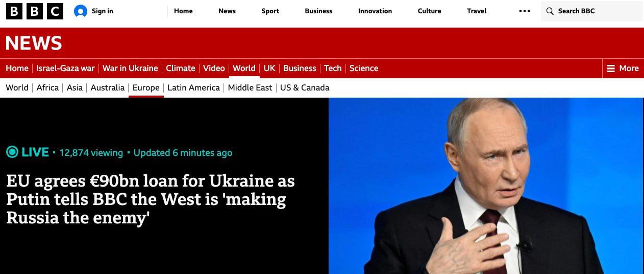Expand the More menu in red bar
The image size is (644, 274).
pos(623,68)
